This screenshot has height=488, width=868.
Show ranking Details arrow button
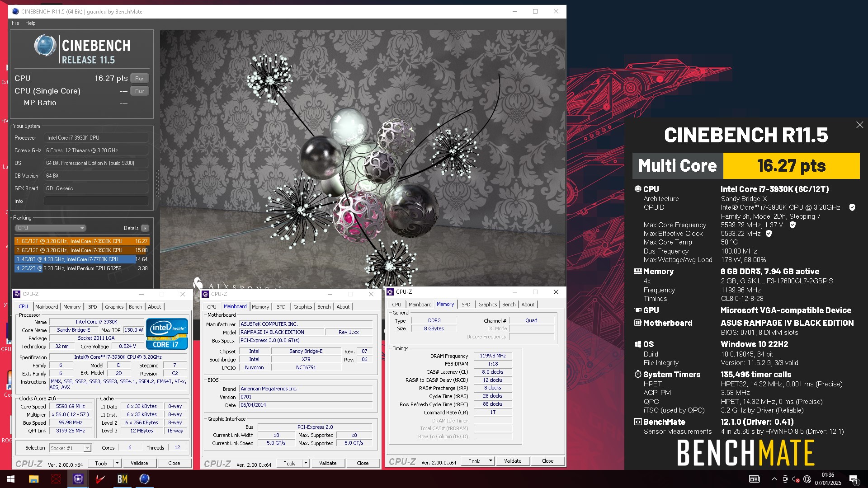click(x=145, y=228)
